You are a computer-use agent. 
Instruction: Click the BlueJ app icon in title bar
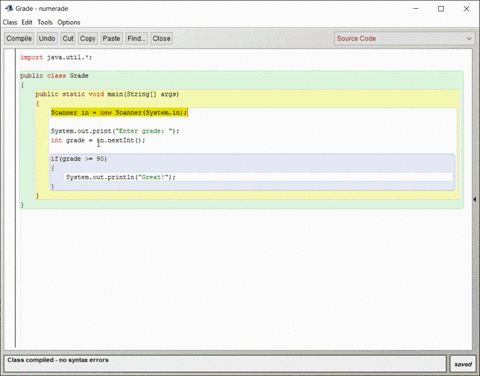coord(9,8)
